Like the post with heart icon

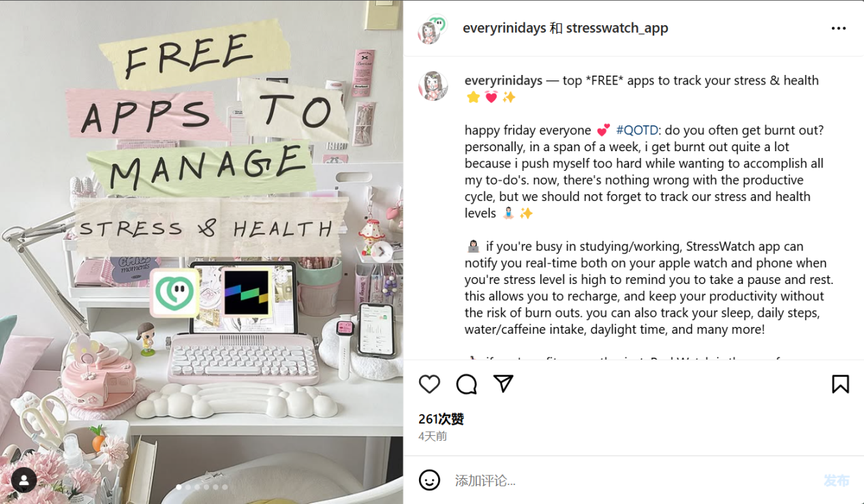pyautogui.click(x=429, y=384)
